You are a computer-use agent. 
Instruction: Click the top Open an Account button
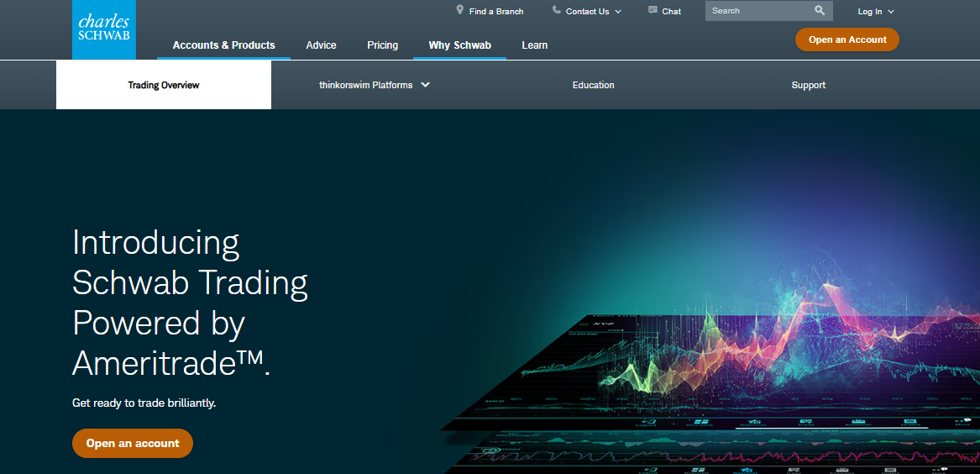847,39
